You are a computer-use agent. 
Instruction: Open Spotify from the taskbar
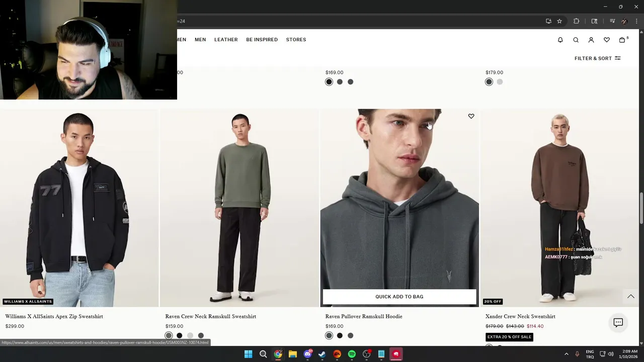coord(352,354)
